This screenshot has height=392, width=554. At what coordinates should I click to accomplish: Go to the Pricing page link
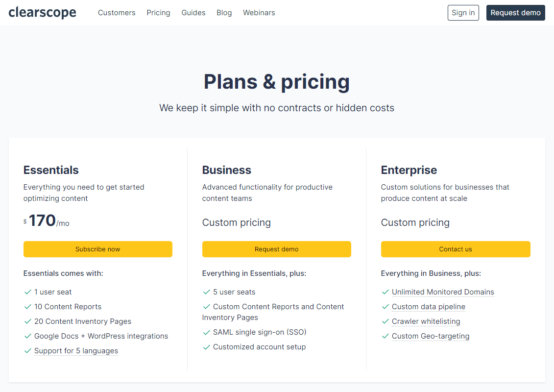pos(158,13)
